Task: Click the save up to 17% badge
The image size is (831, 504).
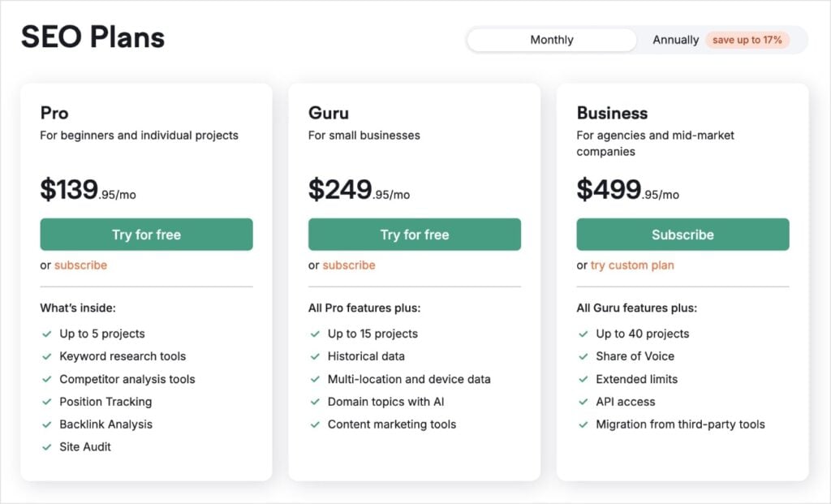Action: click(747, 39)
